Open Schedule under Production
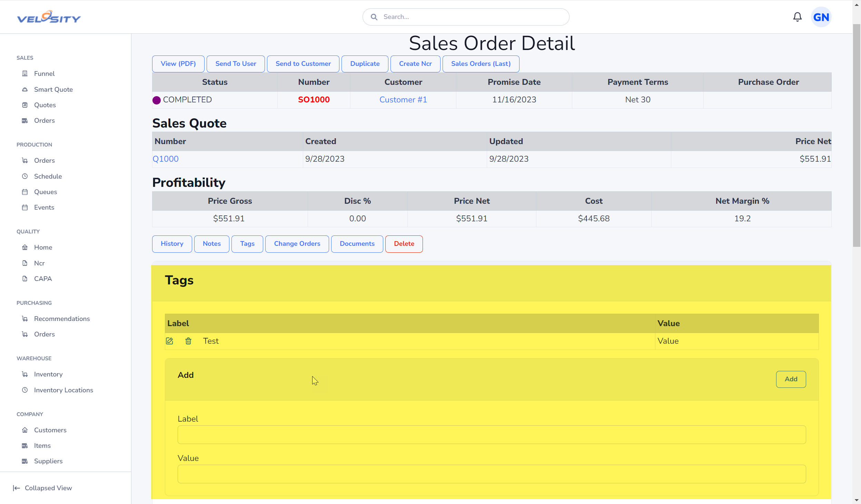861x504 pixels. 48,176
